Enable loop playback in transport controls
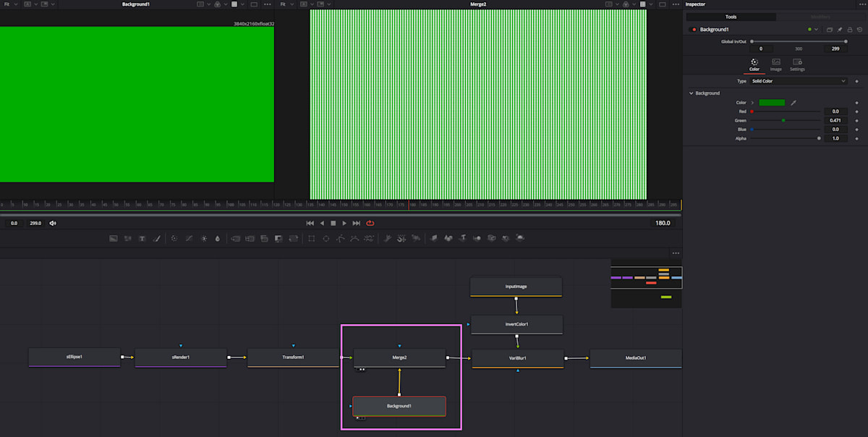 (x=370, y=224)
